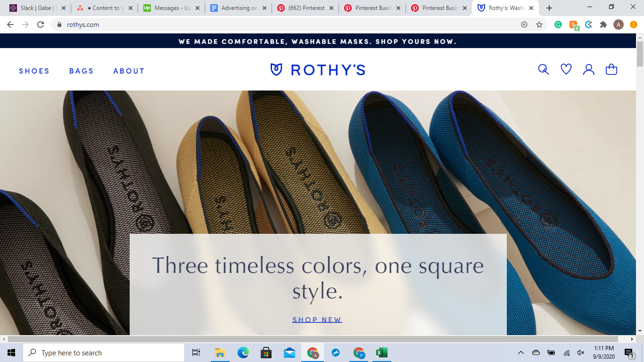Bookmark this page with the star icon
Image resolution: width=644 pixels, height=362 pixels.
click(x=539, y=25)
